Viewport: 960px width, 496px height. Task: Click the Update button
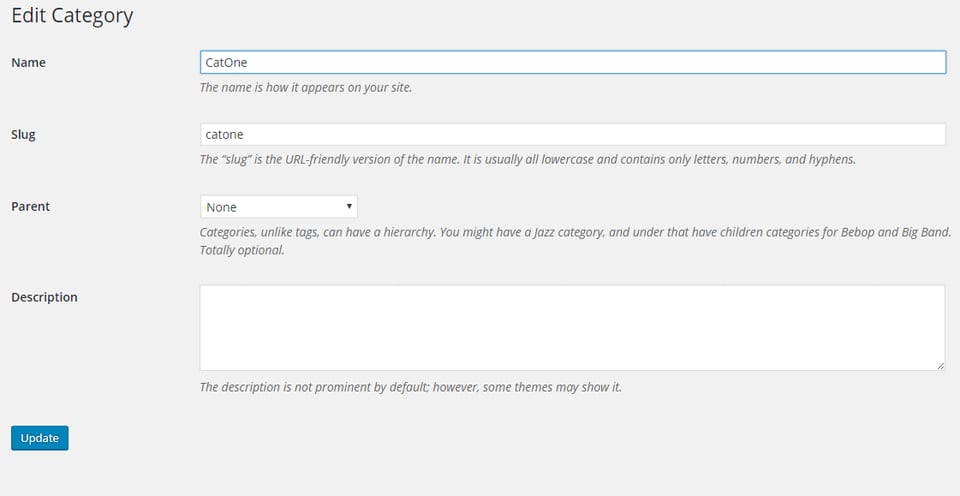pos(40,438)
